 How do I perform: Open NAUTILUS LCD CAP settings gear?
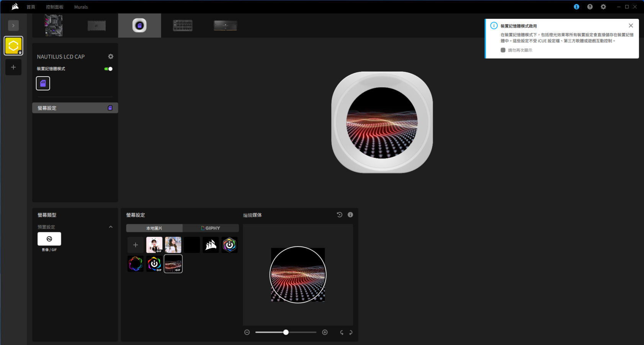[111, 57]
